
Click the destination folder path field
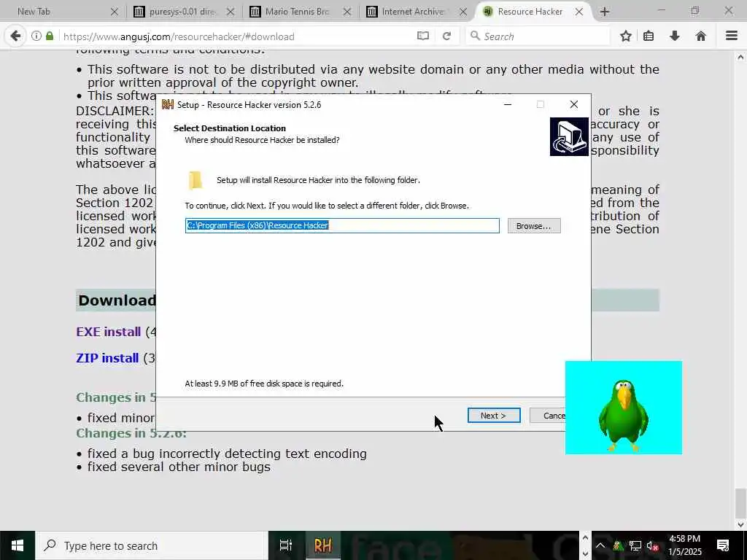[x=342, y=226]
